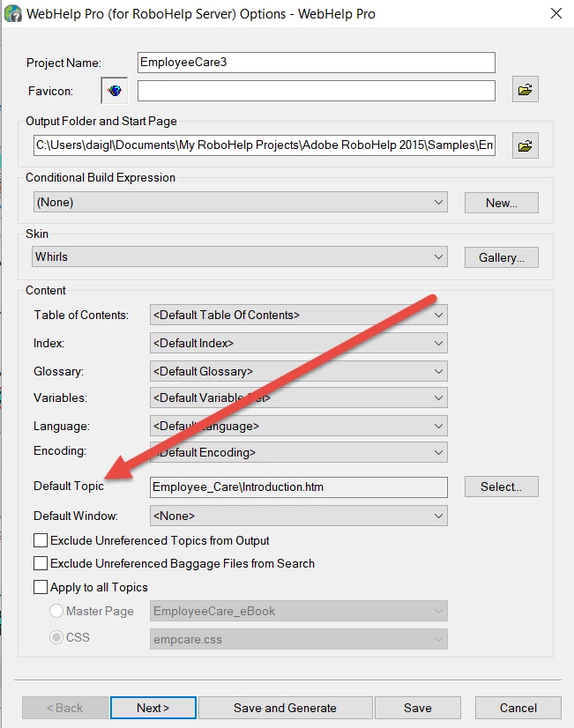Expand the Index dropdown
This screenshot has width=574, height=728.
coord(299,343)
